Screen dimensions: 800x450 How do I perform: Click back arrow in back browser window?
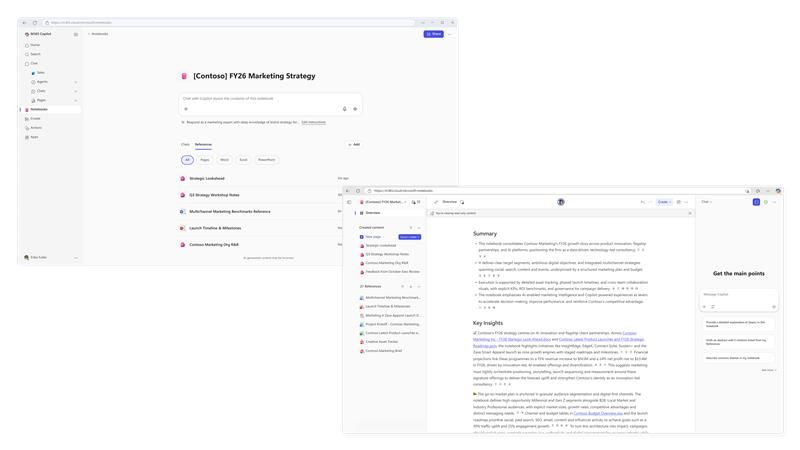point(24,22)
